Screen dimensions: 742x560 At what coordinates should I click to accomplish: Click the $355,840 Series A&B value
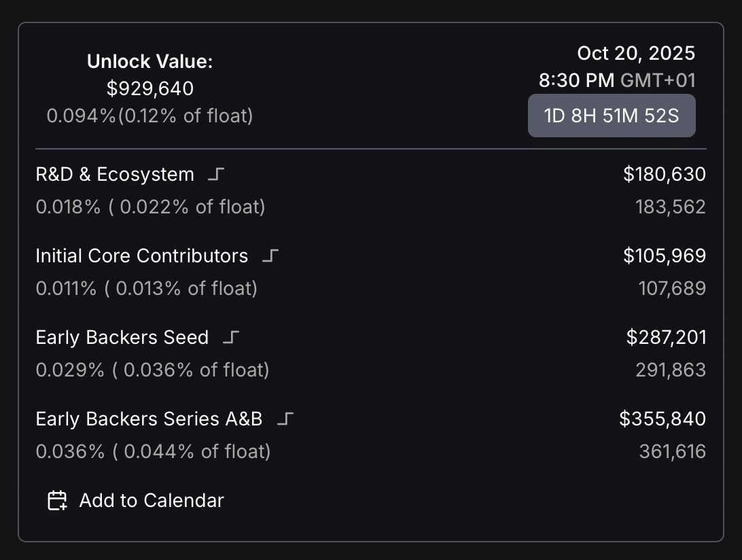662,419
